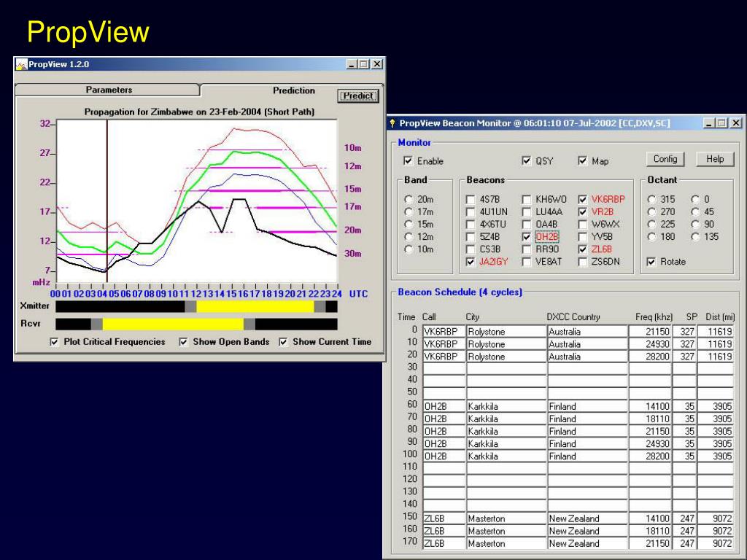The image size is (747, 560).
Task: Click the VK6RBP call cell at time 0
Action: (444, 332)
